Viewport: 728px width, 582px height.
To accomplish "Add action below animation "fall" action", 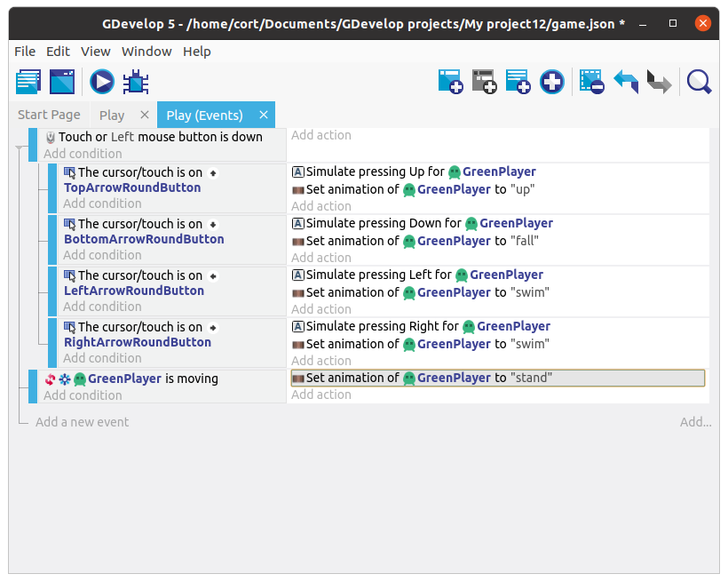I will point(321,258).
